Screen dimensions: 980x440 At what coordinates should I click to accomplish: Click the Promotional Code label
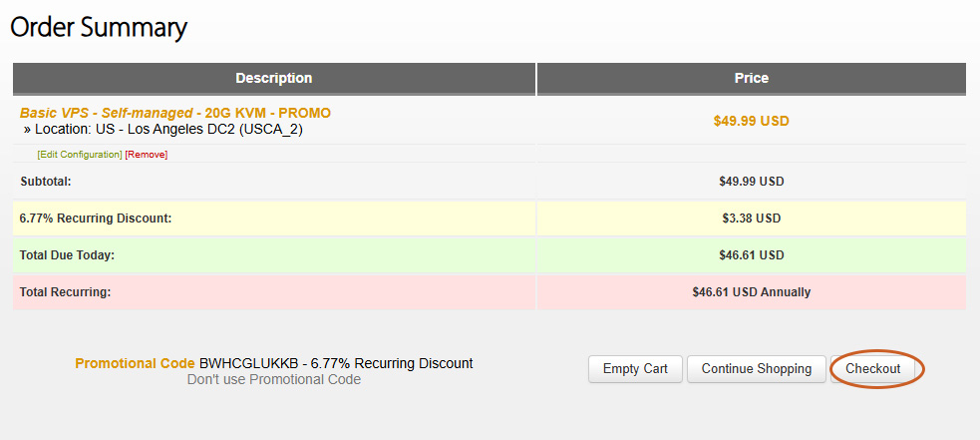point(135,363)
